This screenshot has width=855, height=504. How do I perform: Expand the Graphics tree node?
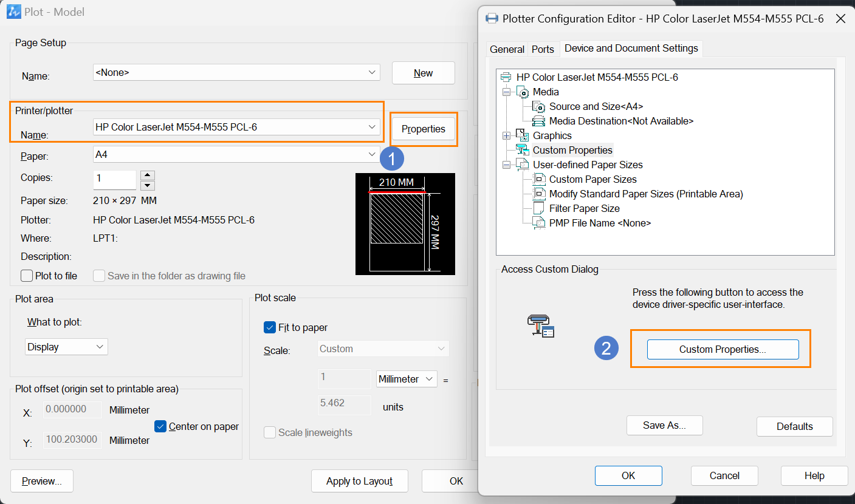[506, 135]
